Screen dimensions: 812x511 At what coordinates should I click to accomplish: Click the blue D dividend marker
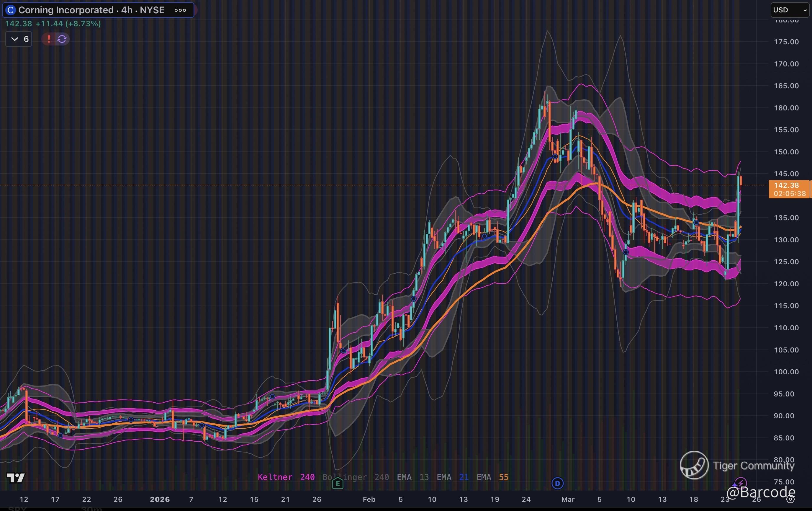(x=557, y=483)
